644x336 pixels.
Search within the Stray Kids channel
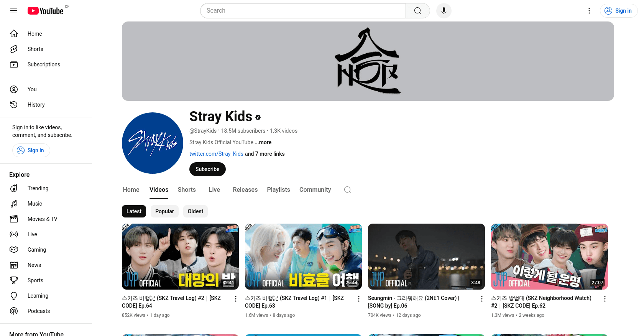tap(347, 190)
